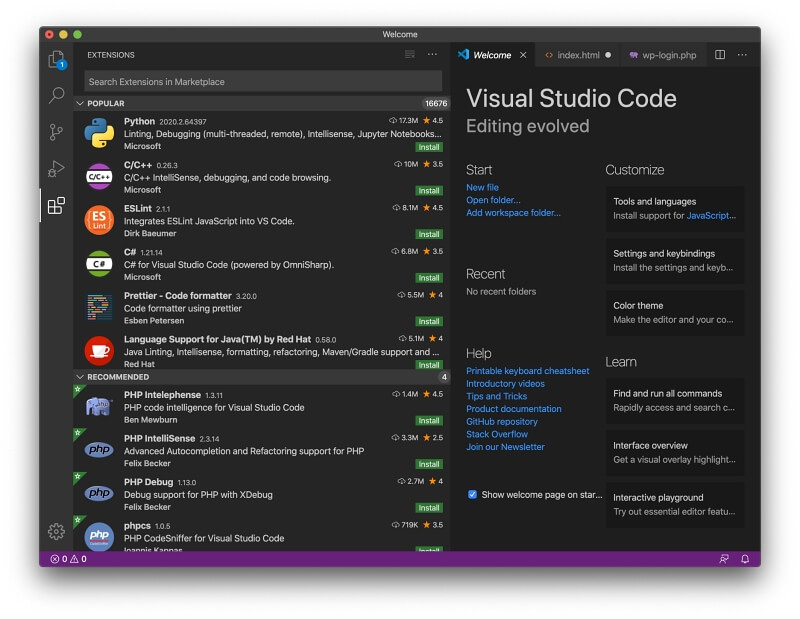
Task: Click the phpcs extension icon
Action: point(99,536)
